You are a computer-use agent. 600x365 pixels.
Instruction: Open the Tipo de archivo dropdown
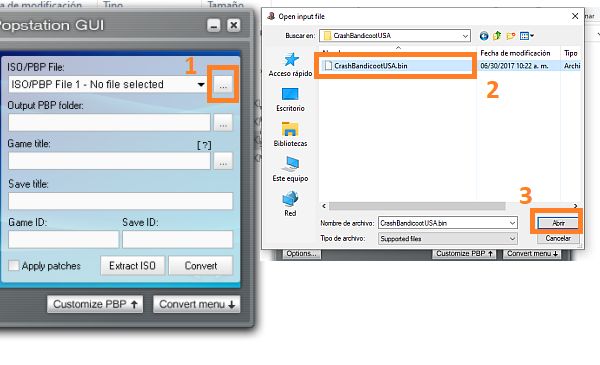click(x=448, y=239)
